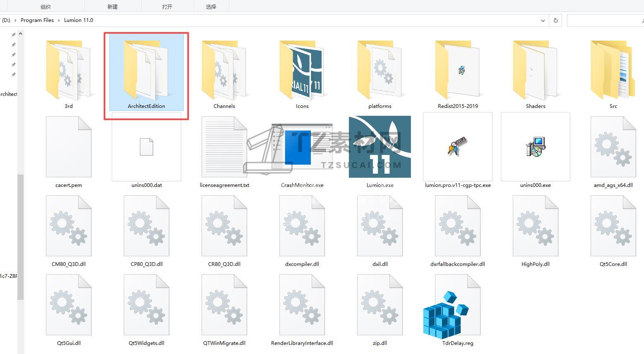Select the licenseagreement.txt document icon
Screen dimensions: 644x354
point(224,147)
